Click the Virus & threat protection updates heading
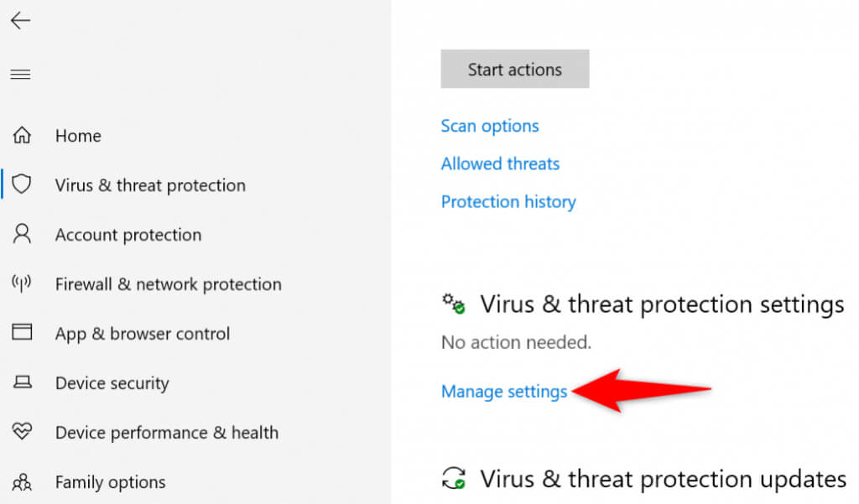Viewport: 859px width, 504px height. click(663, 479)
